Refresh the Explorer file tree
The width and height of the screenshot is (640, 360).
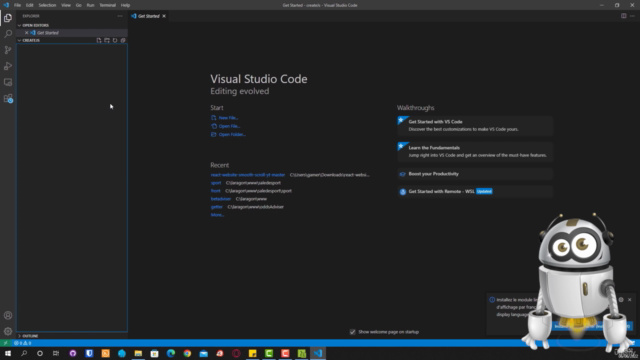[x=115, y=40]
